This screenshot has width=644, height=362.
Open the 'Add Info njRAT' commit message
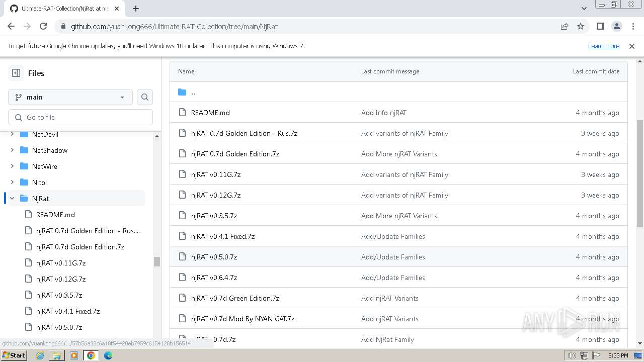pyautogui.click(x=383, y=113)
